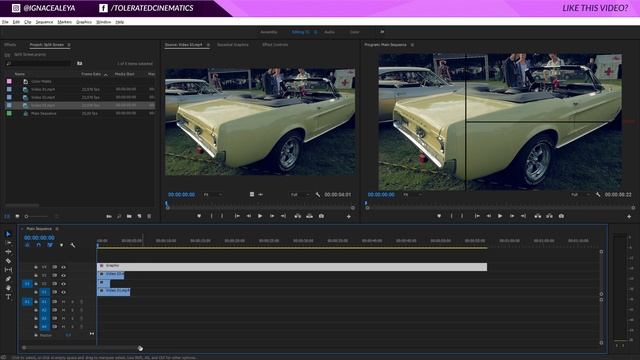This screenshot has height=360, width=640.
Task: Toggle visibility eye of V3 track
Action: click(64, 276)
